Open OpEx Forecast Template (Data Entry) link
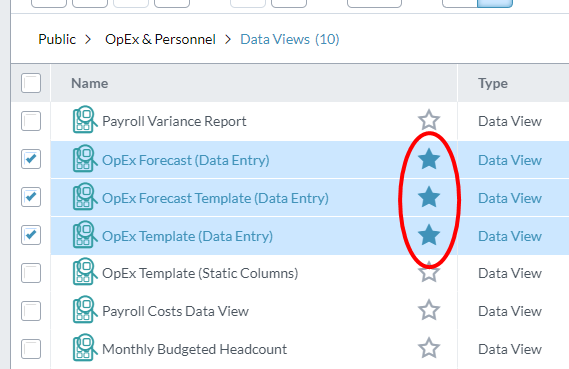The height and width of the screenshot is (369, 569). [x=215, y=198]
